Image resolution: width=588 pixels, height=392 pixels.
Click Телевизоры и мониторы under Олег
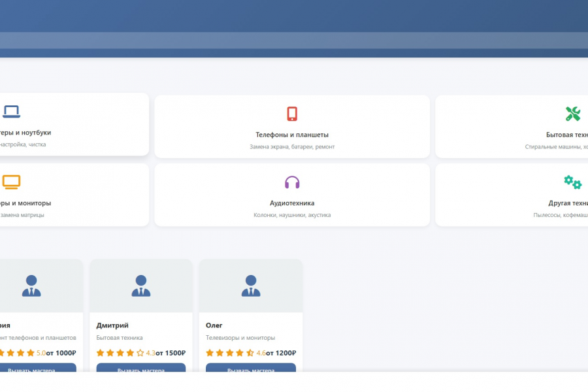[x=240, y=338]
